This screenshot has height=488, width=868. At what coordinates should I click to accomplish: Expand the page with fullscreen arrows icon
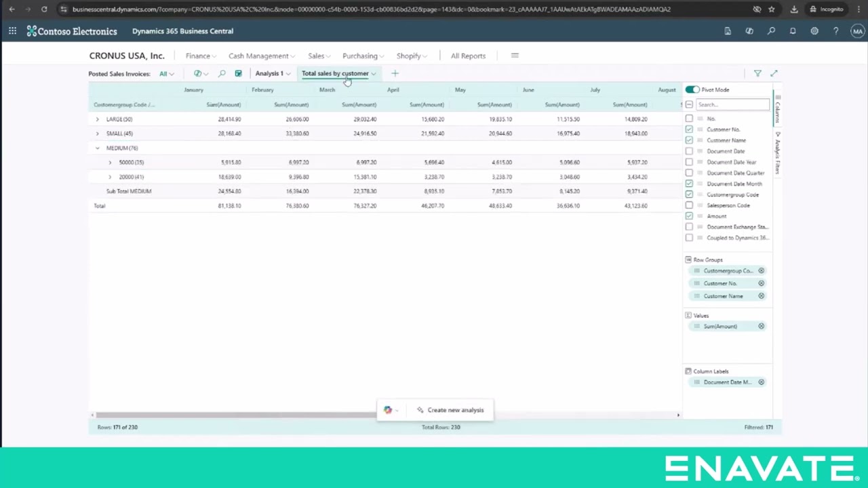[774, 73]
